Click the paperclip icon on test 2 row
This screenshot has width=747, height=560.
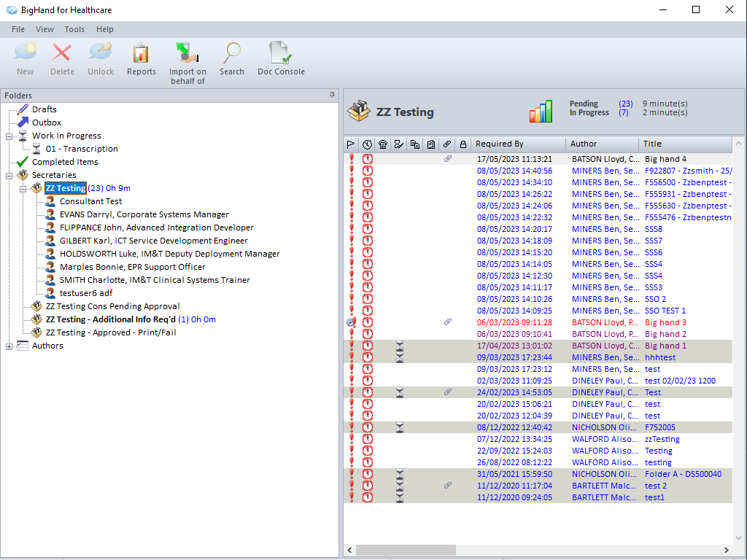448,485
